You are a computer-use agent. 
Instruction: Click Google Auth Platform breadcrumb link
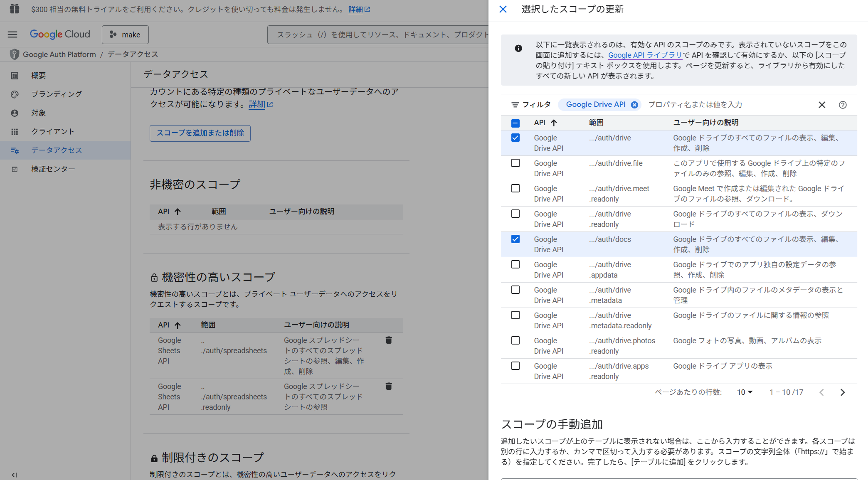click(x=59, y=54)
